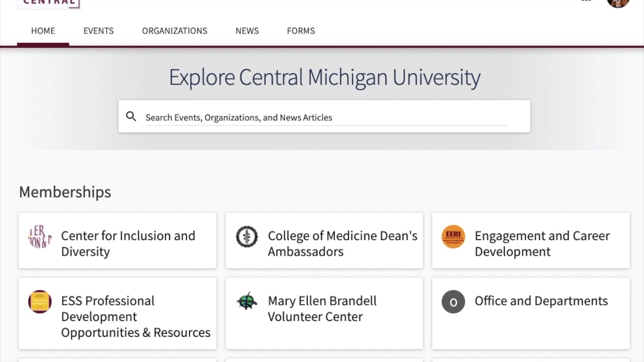Click the orange EERI circle icon
This screenshot has width=644, height=362.
(453, 237)
